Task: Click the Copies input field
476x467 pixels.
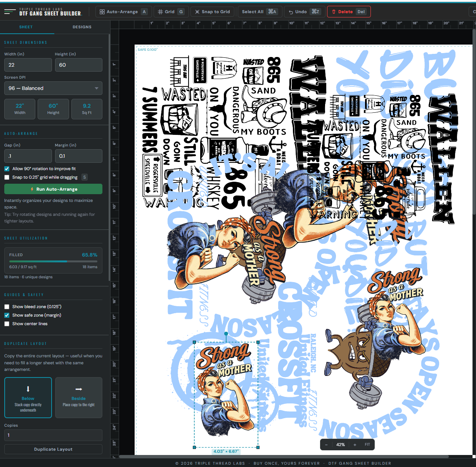Action: point(53,435)
